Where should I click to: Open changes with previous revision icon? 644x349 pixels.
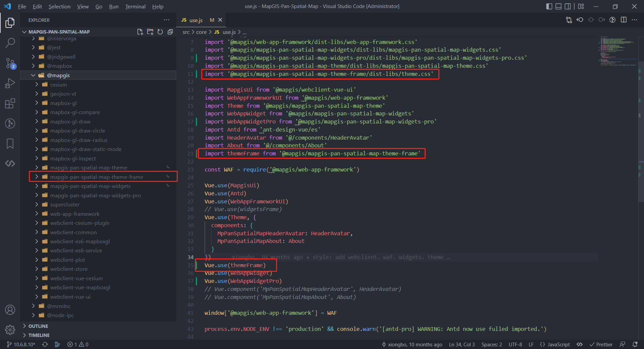(x=580, y=20)
